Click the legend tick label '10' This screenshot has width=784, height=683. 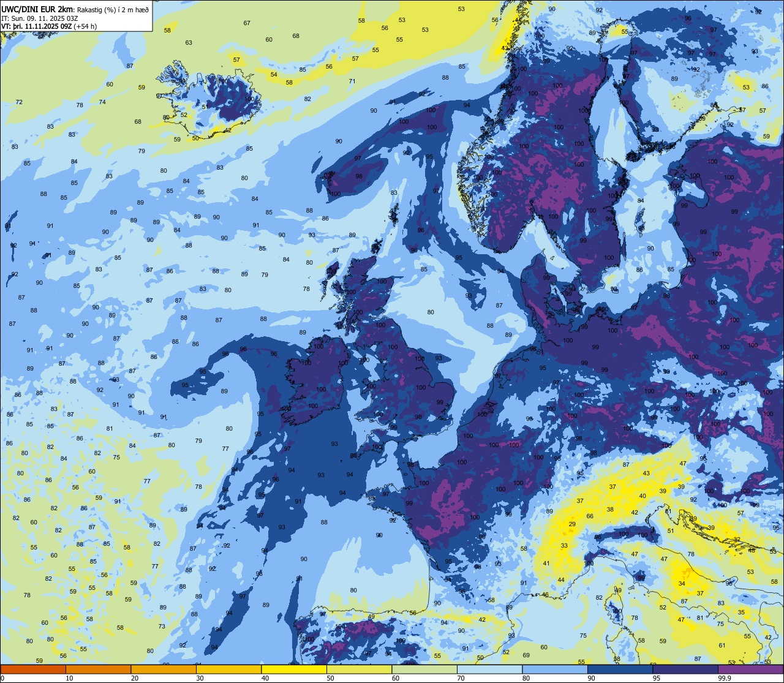[69, 678]
